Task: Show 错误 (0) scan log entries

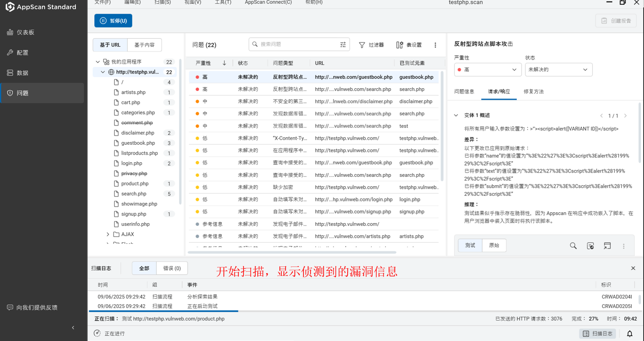Action: click(x=172, y=268)
